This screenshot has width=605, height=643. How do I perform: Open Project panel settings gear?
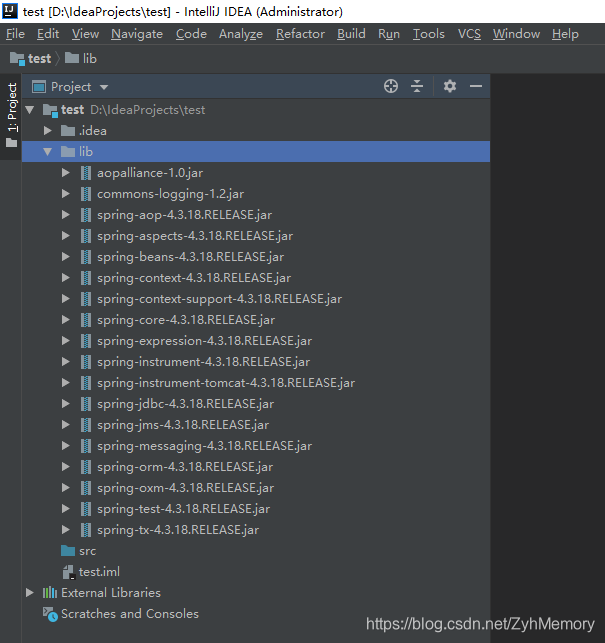(450, 86)
